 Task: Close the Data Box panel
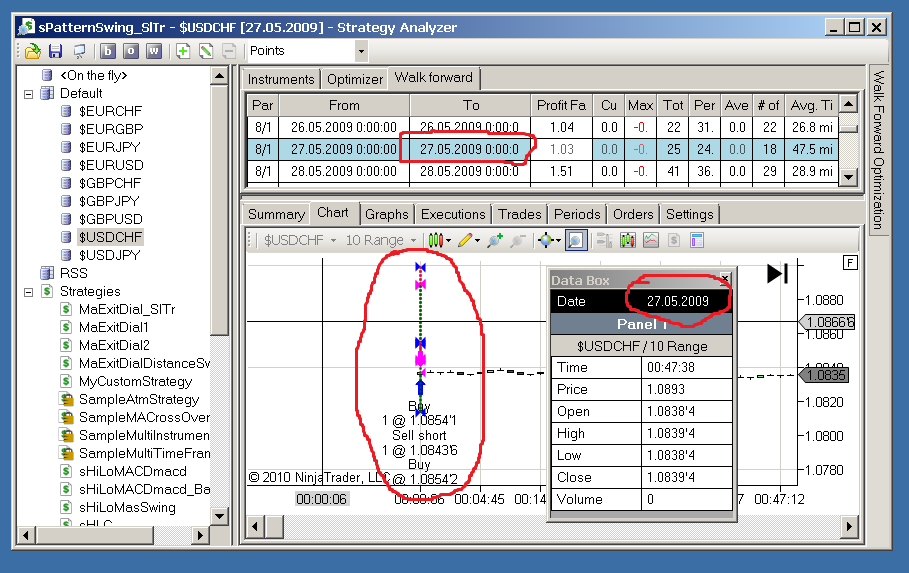tap(725, 279)
